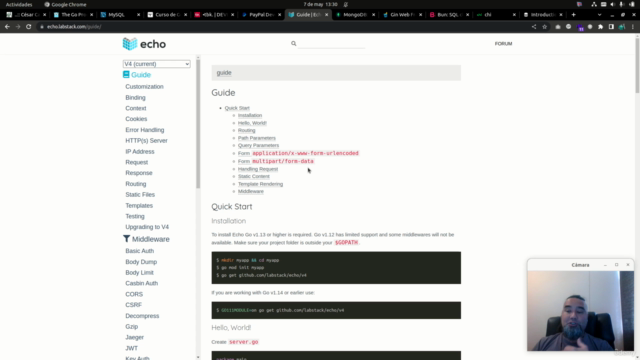The image size is (640, 360).
Task: Click the guide breadcrumb link
Action: tap(224, 73)
